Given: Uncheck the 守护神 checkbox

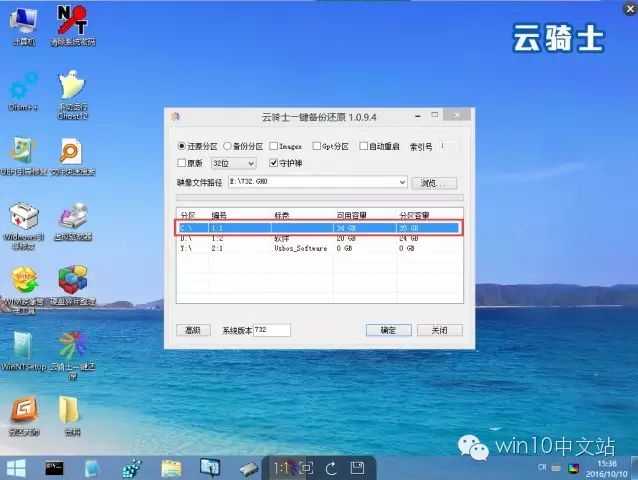Looking at the screenshot, I should click(x=273, y=163).
